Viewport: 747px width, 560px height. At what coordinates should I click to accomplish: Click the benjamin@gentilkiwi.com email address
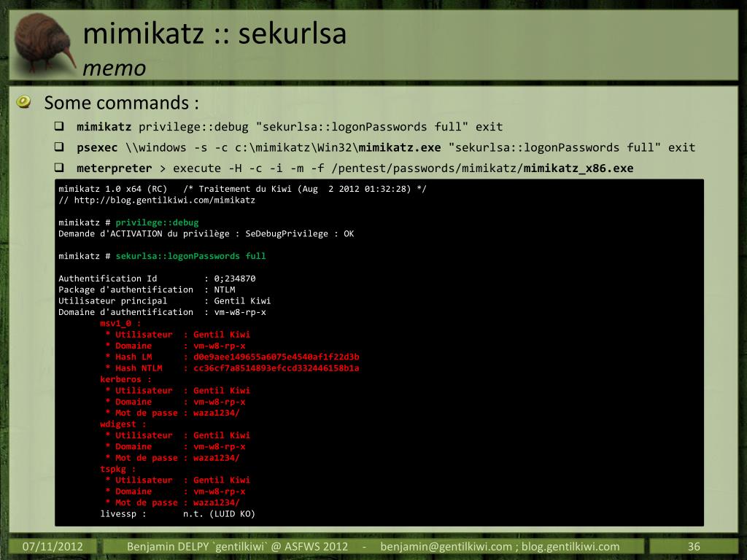point(446,546)
